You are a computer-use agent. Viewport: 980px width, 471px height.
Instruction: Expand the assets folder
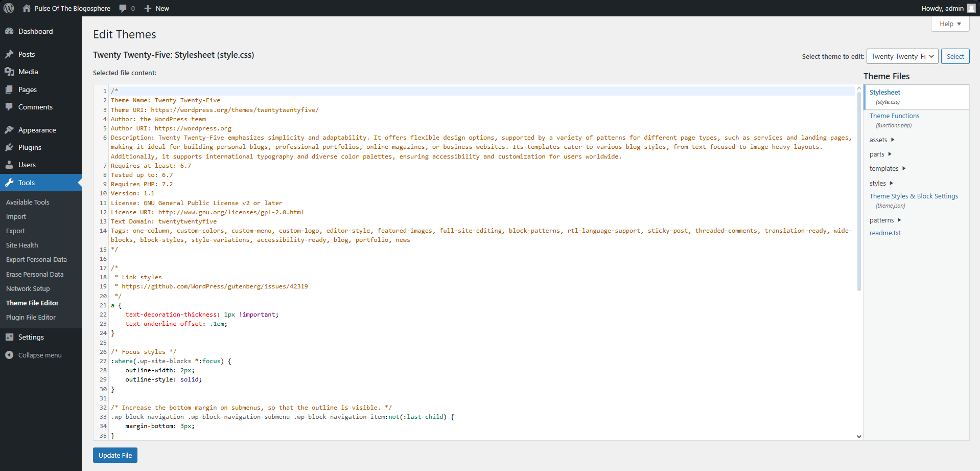click(x=881, y=140)
